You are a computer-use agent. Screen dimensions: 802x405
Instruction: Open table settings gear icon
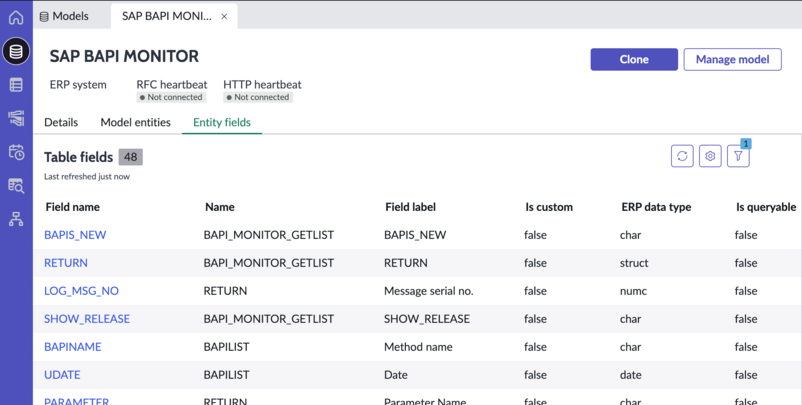[x=710, y=156]
